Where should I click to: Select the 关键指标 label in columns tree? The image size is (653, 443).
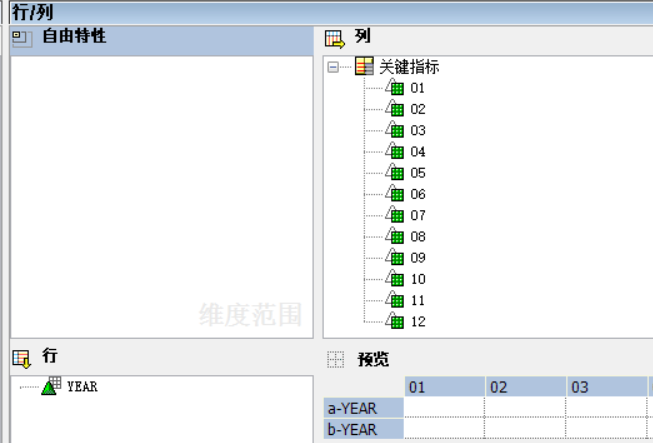(x=409, y=67)
